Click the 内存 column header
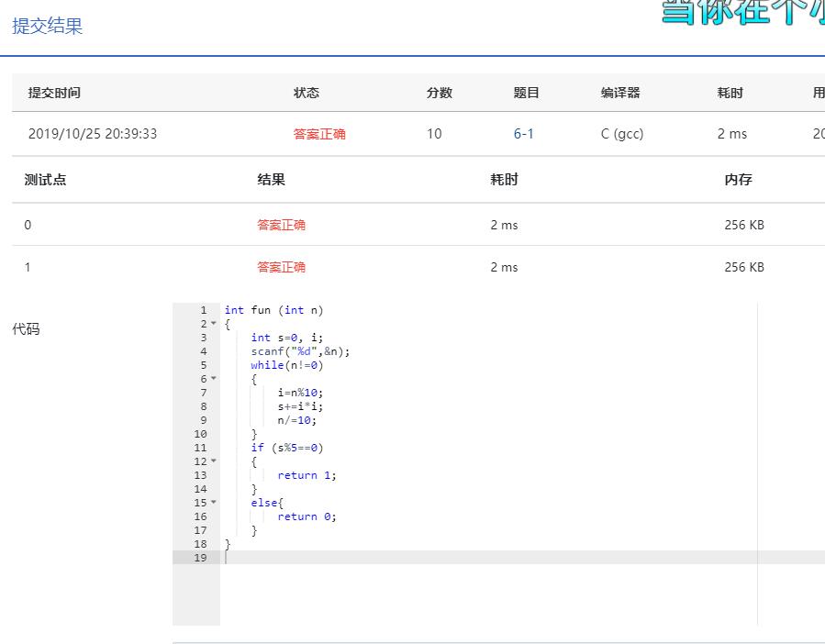The height and width of the screenshot is (644, 825). tap(738, 180)
